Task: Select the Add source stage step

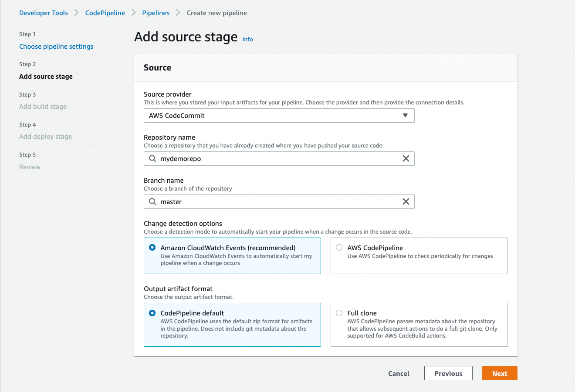Action: [x=46, y=77]
